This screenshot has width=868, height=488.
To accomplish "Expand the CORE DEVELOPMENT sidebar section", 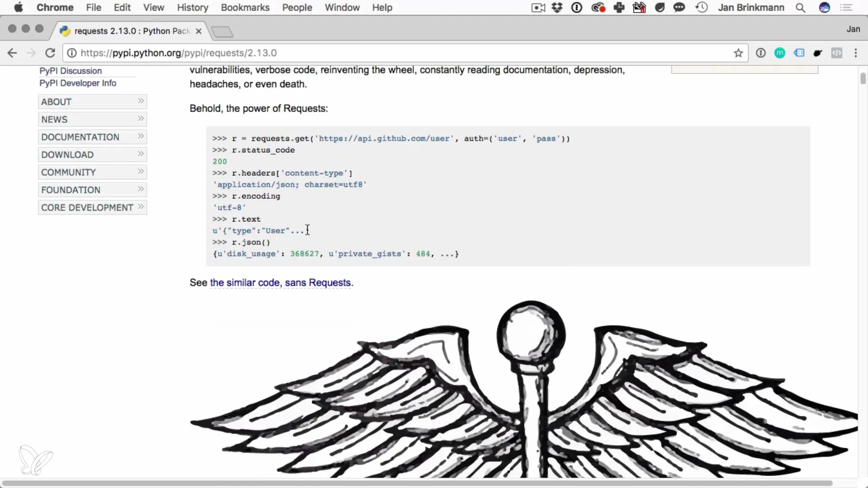I will (x=93, y=207).
